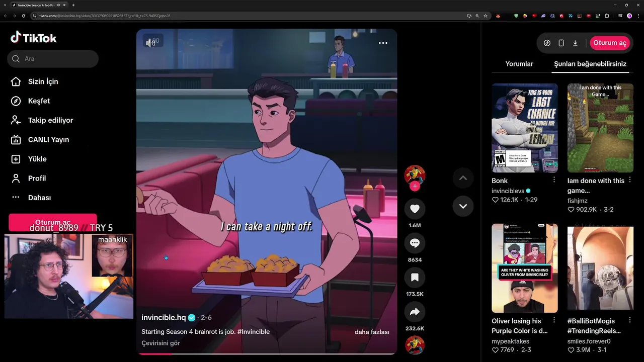This screenshot has height=362, width=644.
Task: Click the download desktop app icon
Action: click(x=575, y=43)
